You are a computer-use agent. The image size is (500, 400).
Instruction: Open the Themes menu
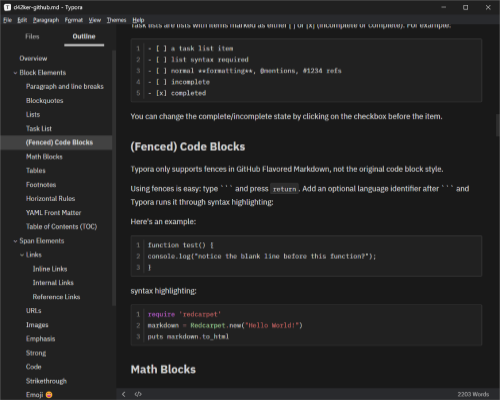pos(116,20)
